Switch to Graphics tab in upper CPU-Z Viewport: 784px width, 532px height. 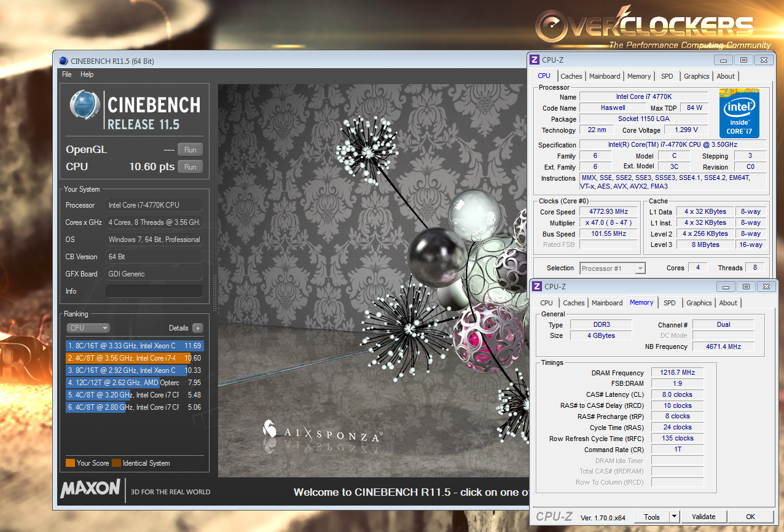coord(697,76)
